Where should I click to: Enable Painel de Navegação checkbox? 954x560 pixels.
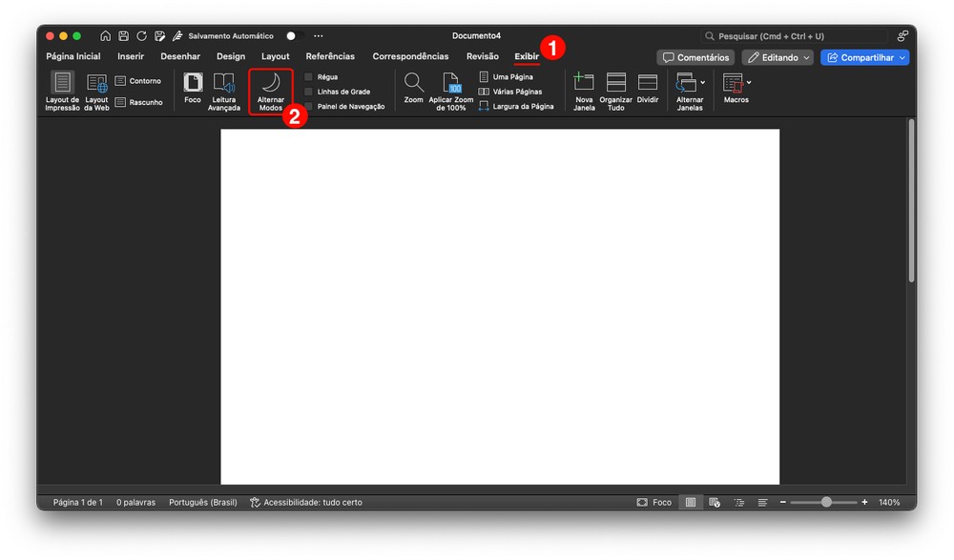coord(308,107)
